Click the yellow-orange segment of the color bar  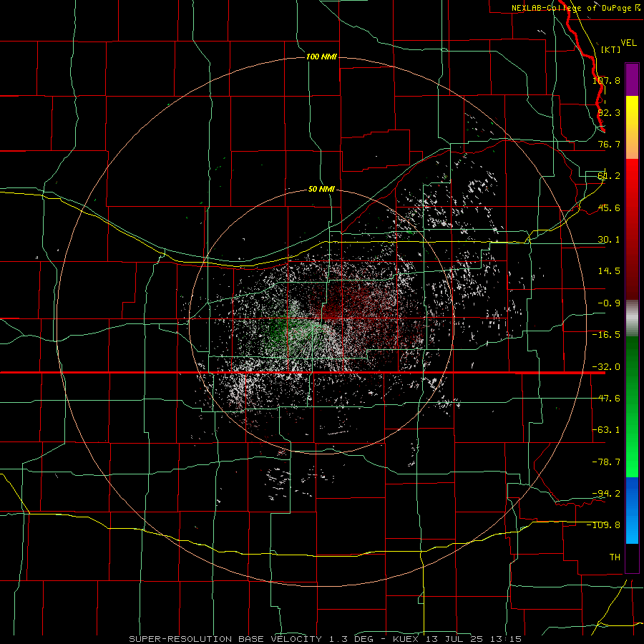click(x=632, y=127)
